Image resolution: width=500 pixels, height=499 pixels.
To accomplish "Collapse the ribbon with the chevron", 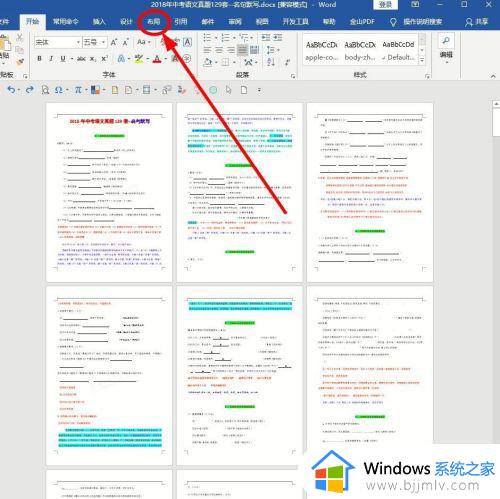I will pyautogui.click(x=493, y=76).
